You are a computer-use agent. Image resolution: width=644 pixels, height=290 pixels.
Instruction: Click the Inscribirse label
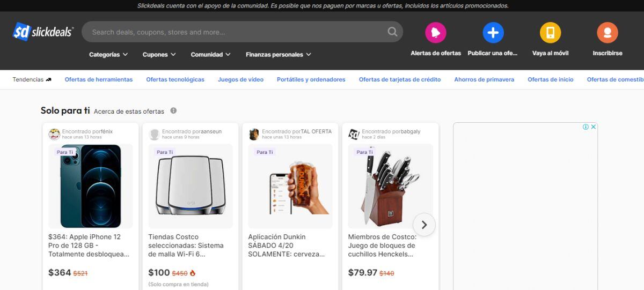(x=608, y=53)
